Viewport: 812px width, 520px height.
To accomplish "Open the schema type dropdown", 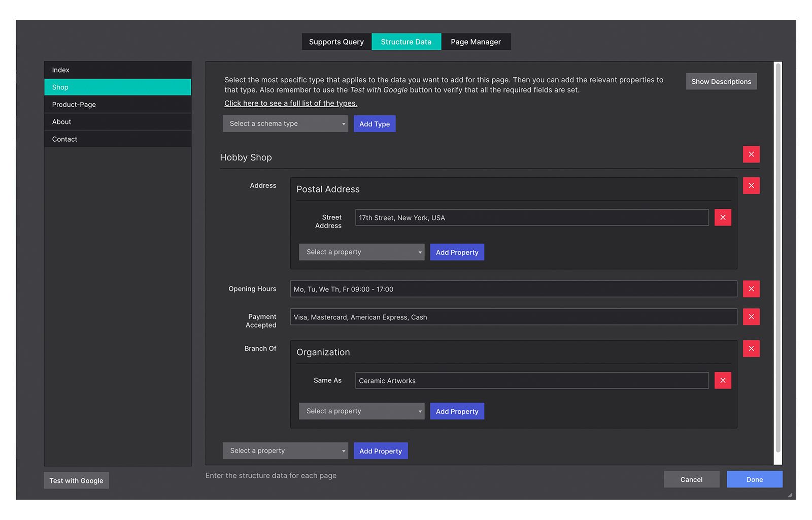I will 285,123.
